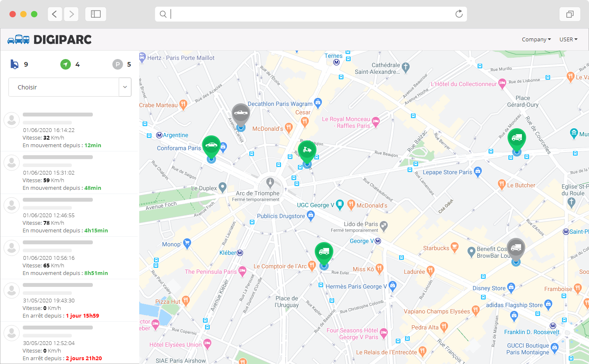Click the McDonald's restaurant pin near Rue Troyon
The width and height of the screenshot is (589, 364).
(x=289, y=127)
